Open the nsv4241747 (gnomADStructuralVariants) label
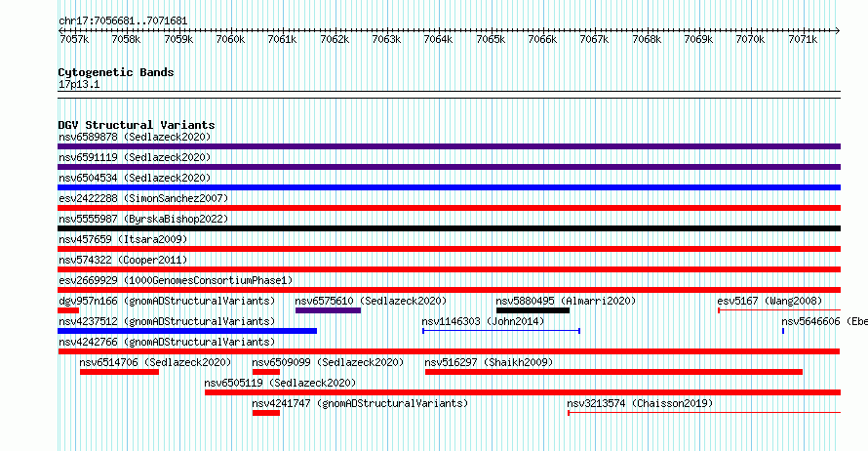 coord(360,403)
